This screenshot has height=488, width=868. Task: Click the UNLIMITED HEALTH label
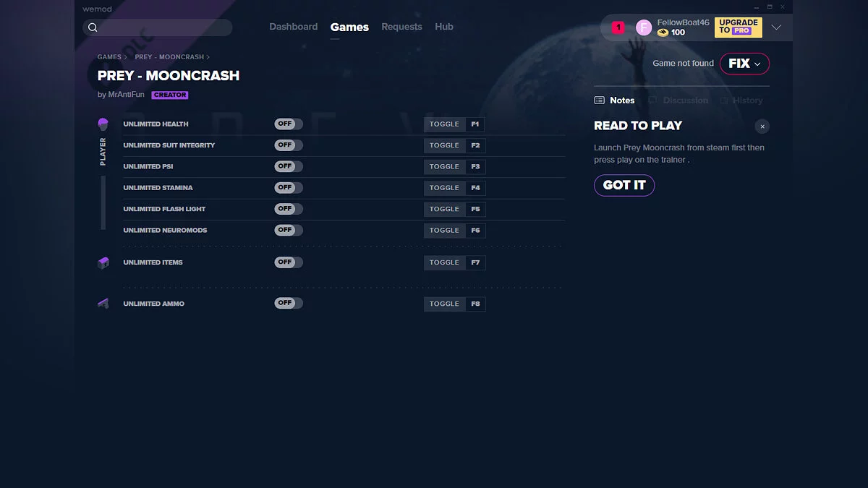156,124
